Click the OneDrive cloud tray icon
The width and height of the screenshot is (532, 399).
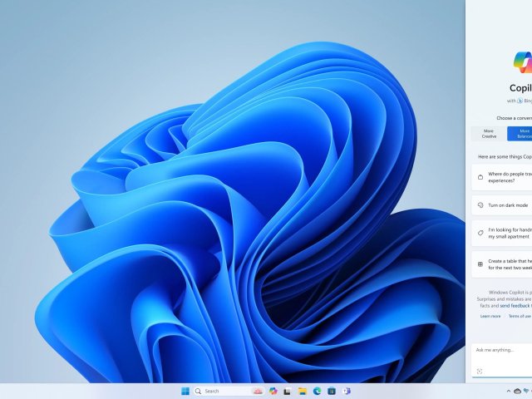519,391
